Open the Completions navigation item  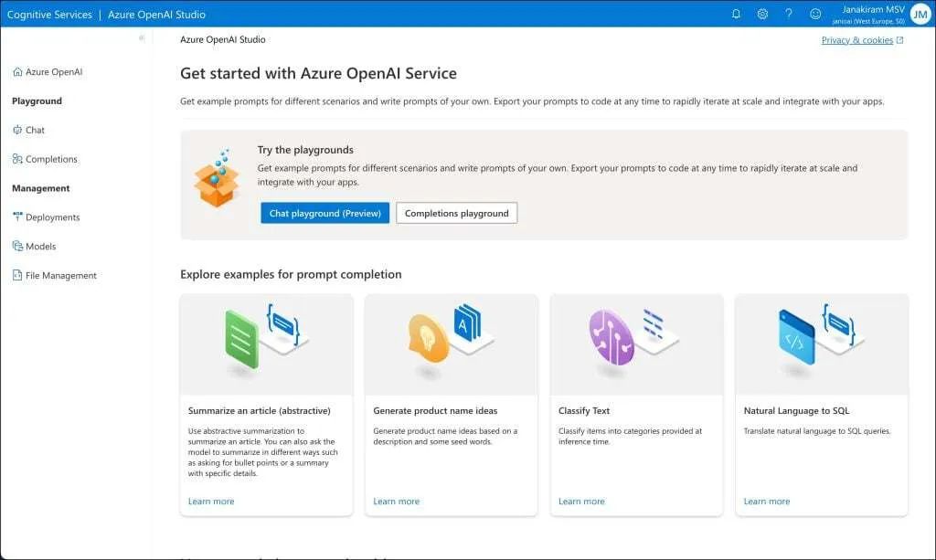[x=45, y=159]
